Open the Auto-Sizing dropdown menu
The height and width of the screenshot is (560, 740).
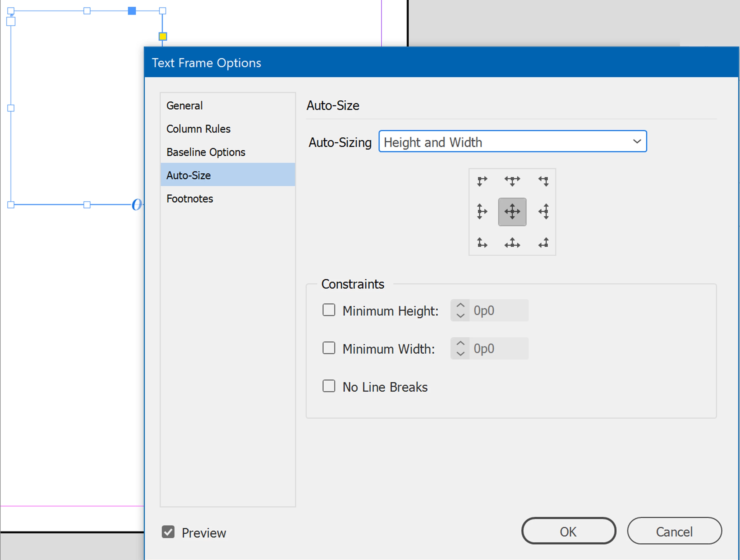(x=513, y=141)
